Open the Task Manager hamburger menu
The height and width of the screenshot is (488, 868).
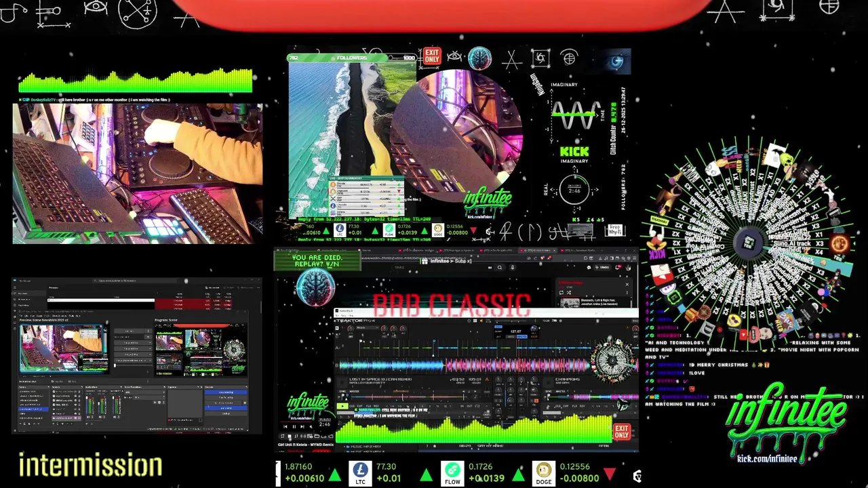pyautogui.click(x=15, y=287)
